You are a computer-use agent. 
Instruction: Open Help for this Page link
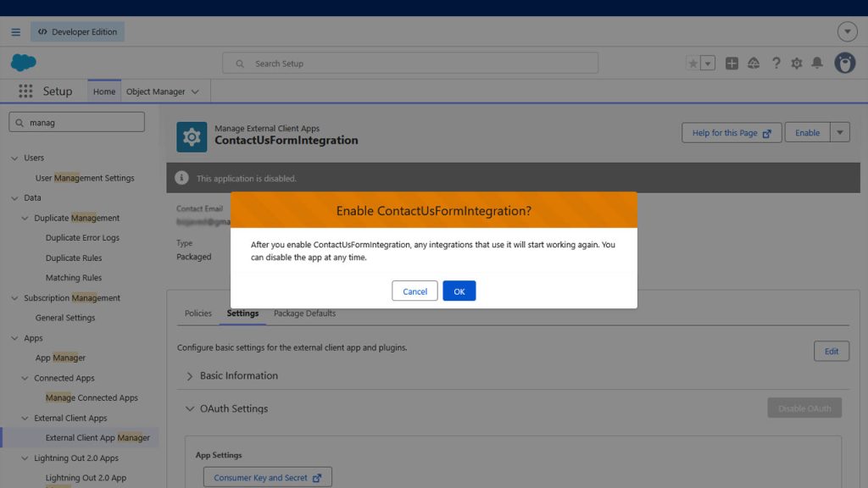pyautogui.click(x=732, y=133)
